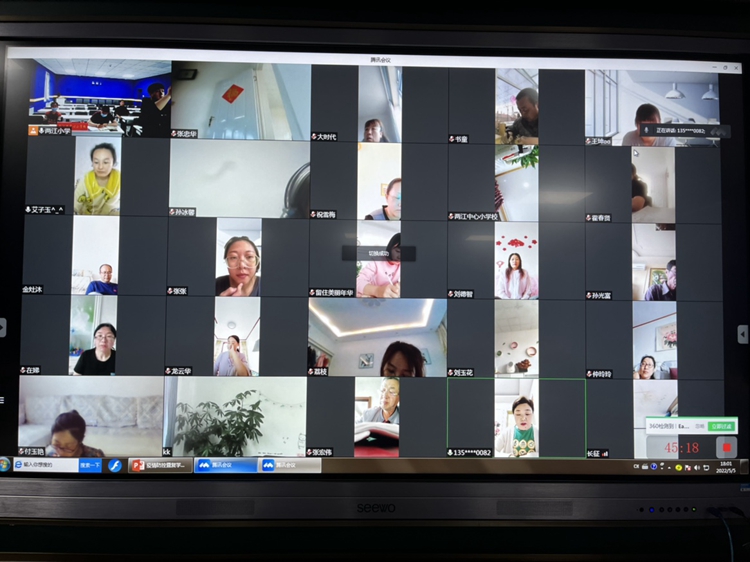Click the IE icon in search bar
Image resolution: width=750 pixels, height=562 pixels.
pyautogui.click(x=19, y=465)
